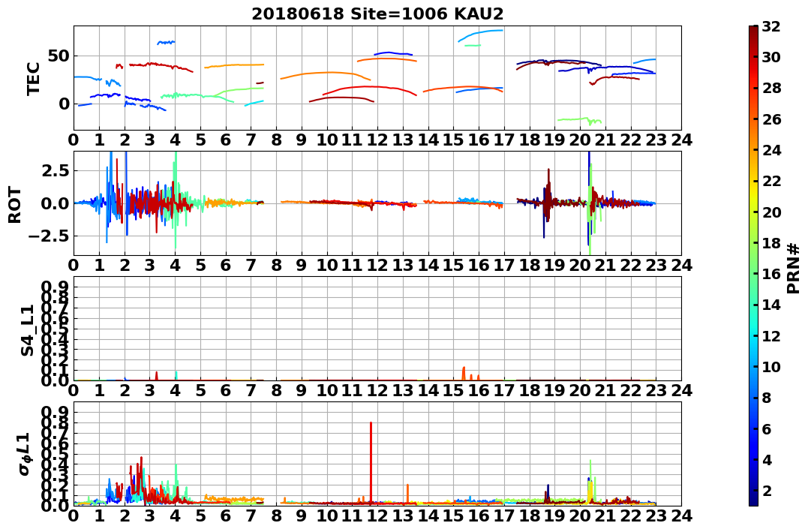Click colorbar tick value 28

click(x=770, y=88)
